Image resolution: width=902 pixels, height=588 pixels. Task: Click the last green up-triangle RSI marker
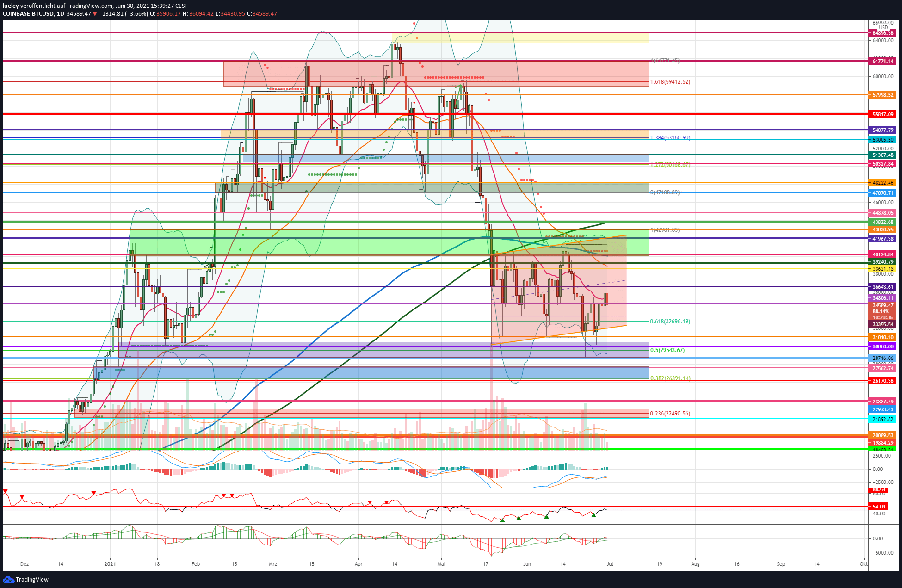593,515
